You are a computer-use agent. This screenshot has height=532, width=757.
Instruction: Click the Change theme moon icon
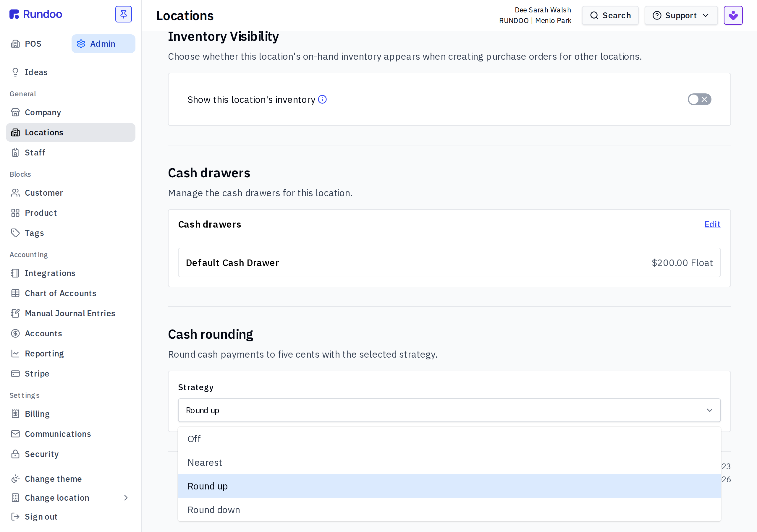(x=15, y=479)
